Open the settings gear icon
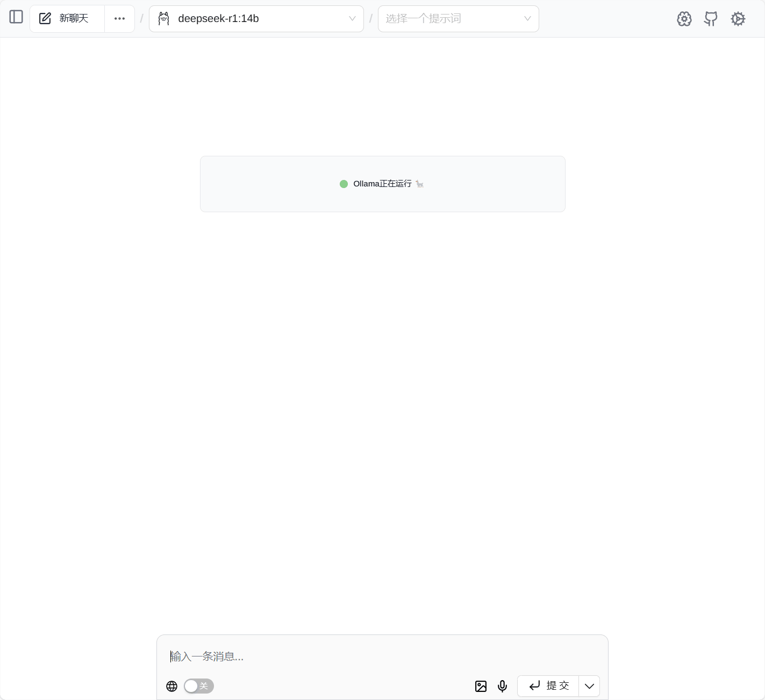The width and height of the screenshot is (765, 700). click(x=738, y=19)
